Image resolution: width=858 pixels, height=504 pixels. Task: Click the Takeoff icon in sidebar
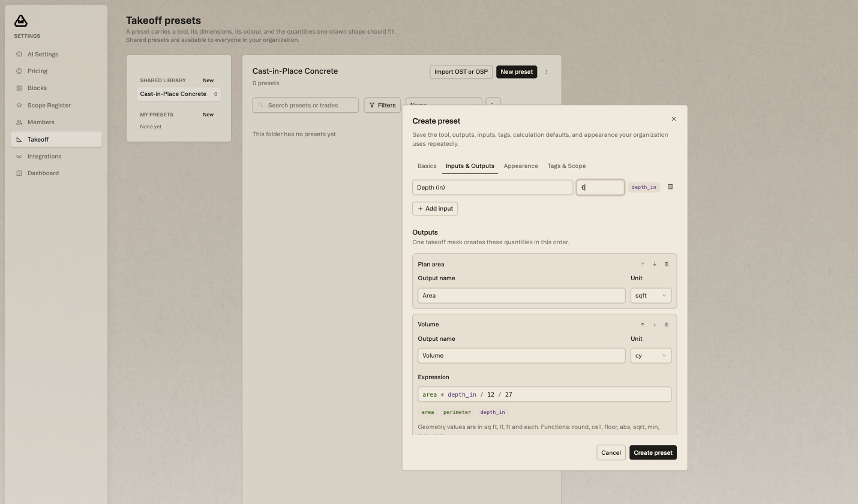[x=19, y=139]
